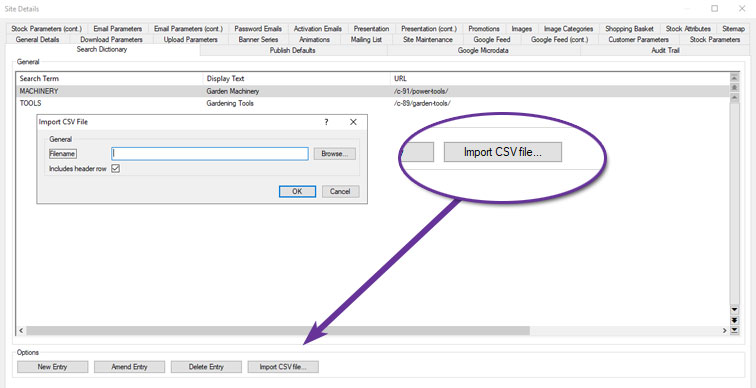Open the Publish Defaults tab

(293, 50)
